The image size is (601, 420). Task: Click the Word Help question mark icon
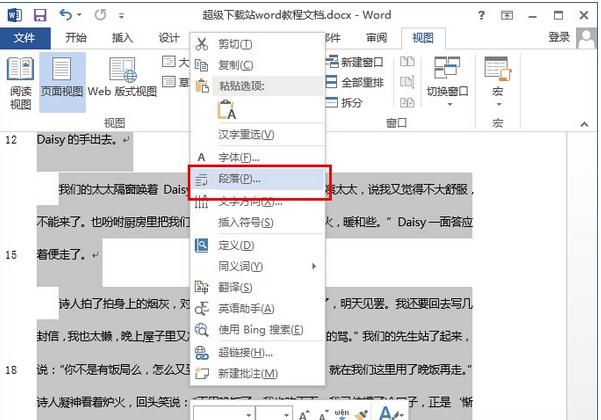coord(481,15)
